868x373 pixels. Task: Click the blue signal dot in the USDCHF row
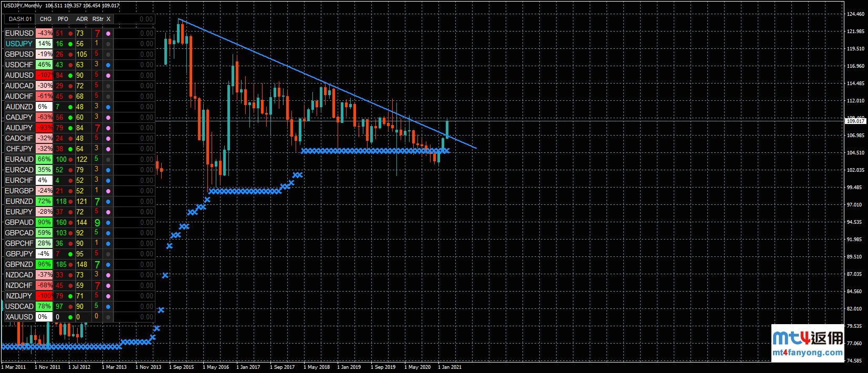108,65
